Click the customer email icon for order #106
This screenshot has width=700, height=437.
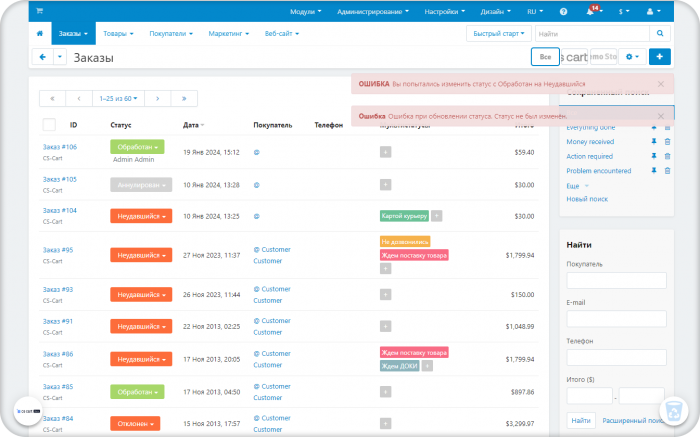tap(257, 152)
